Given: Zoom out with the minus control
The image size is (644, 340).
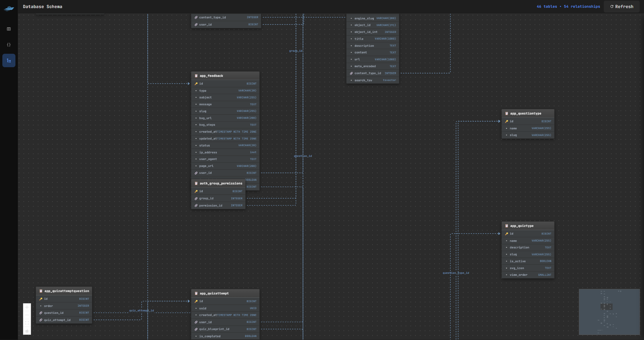Looking at the screenshot, I should [27, 315].
